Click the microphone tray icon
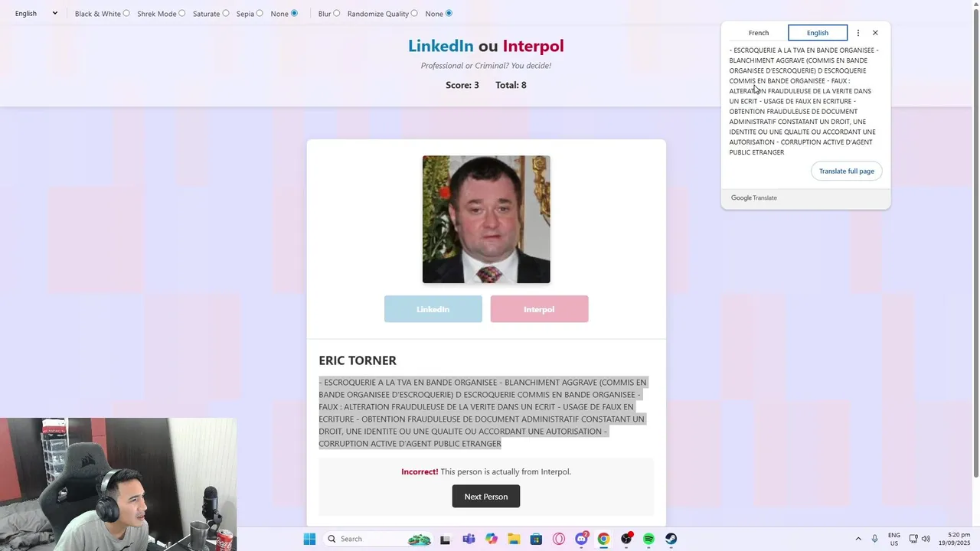Image resolution: width=980 pixels, height=551 pixels. click(x=874, y=539)
